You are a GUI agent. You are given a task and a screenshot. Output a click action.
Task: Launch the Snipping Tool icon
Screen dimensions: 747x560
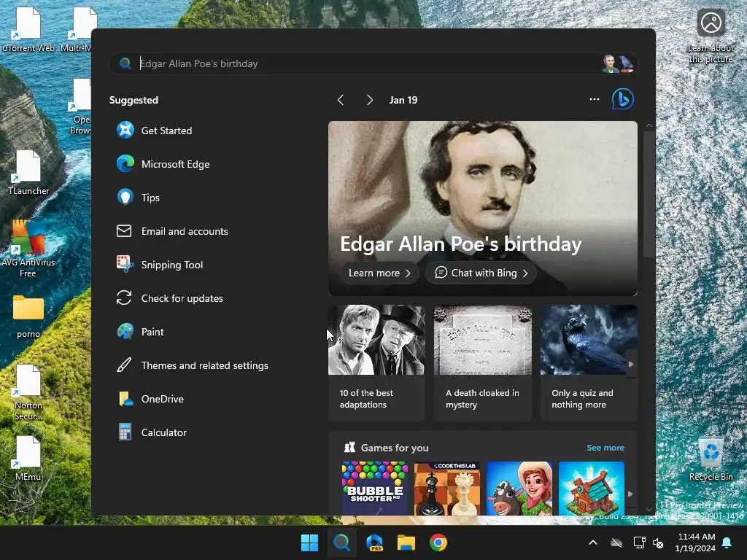tap(125, 264)
